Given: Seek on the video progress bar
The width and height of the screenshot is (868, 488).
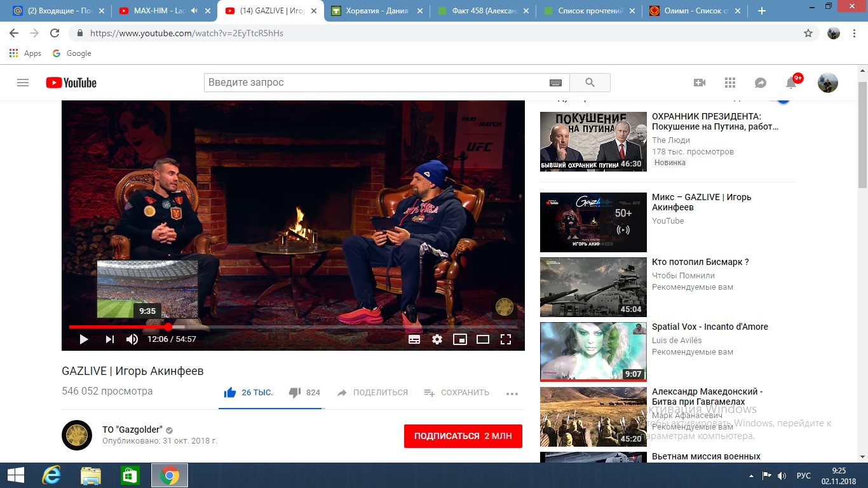Looking at the screenshot, I should 293,327.
